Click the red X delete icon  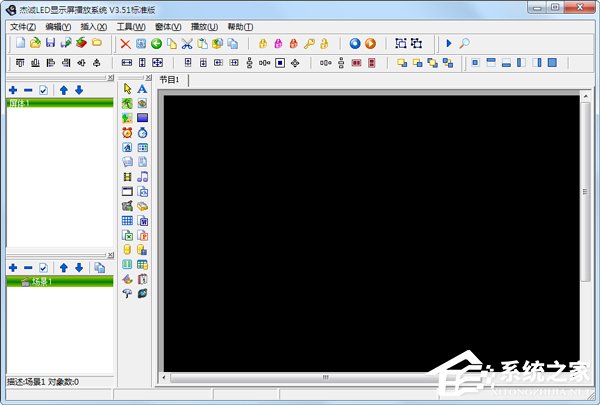click(x=125, y=43)
